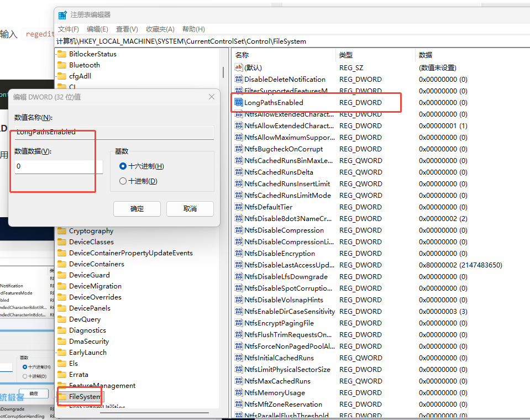Click the 数值数据 input field

coord(58,166)
